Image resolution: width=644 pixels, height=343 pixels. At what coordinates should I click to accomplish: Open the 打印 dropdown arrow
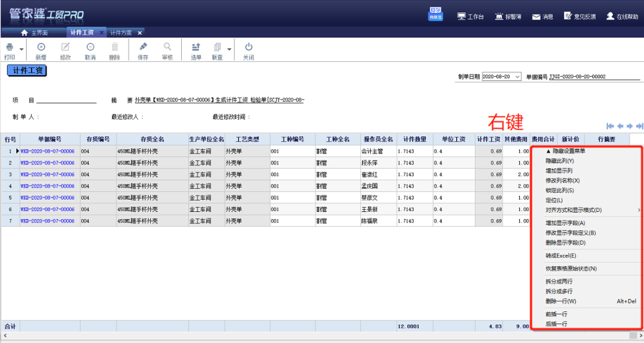(21, 49)
